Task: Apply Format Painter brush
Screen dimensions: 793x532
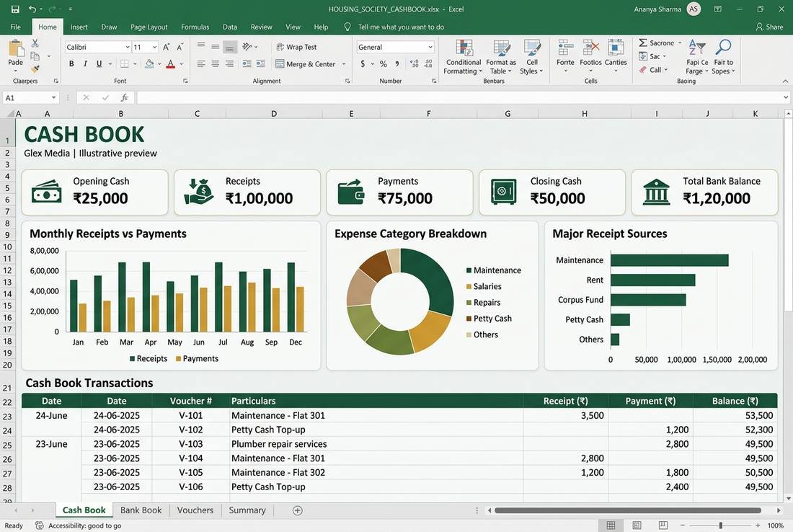Action: (35, 68)
